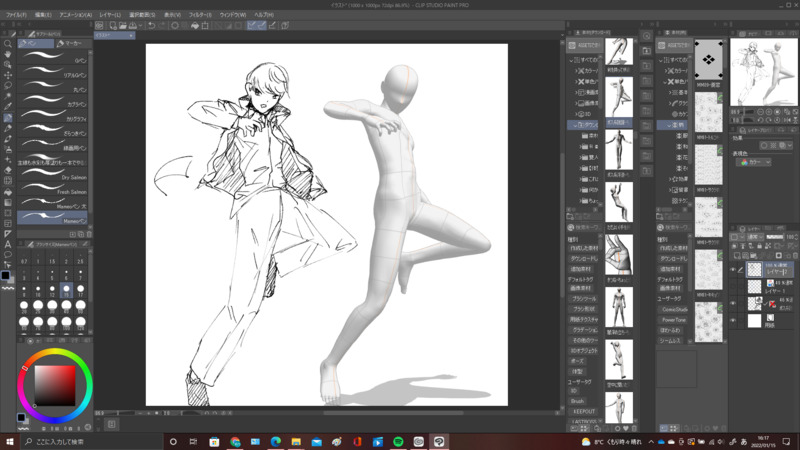Pick a color in the color wheel square
800x450 pixels.
(54, 385)
